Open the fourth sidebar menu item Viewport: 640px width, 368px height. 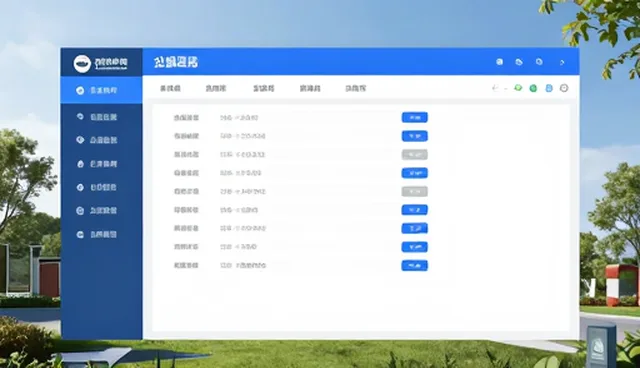pyautogui.click(x=101, y=164)
